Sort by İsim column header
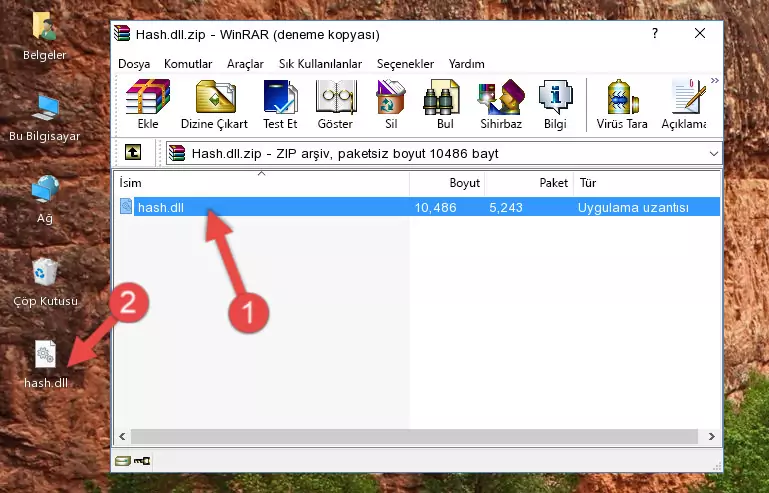The image size is (769, 493). [x=262, y=183]
